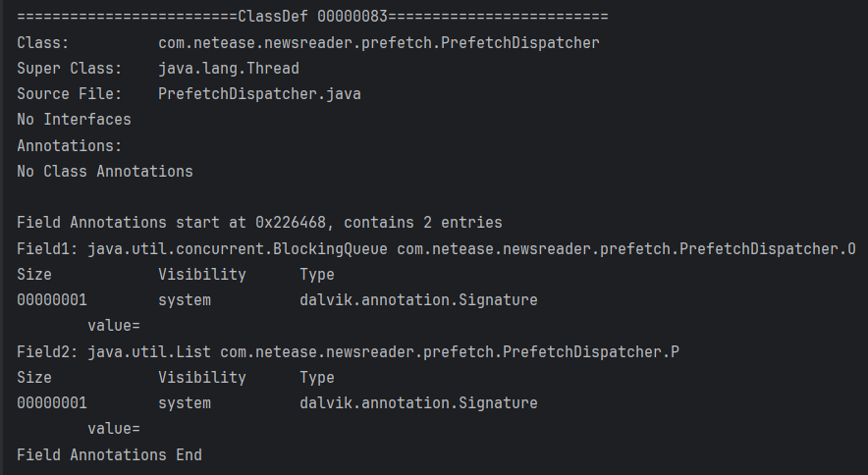Click the "system" visibility value under Field2
Image resolution: width=868 pixels, height=475 pixels.
click(x=185, y=402)
